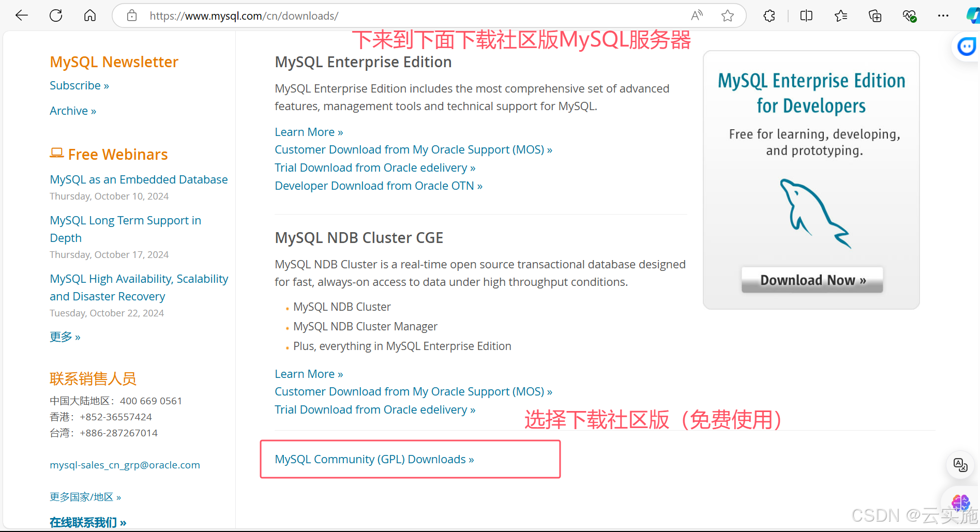Click the mysql-sales_cn_grp@oracle.com email link
This screenshot has height=532, width=980.
click(x=125, y=465)
